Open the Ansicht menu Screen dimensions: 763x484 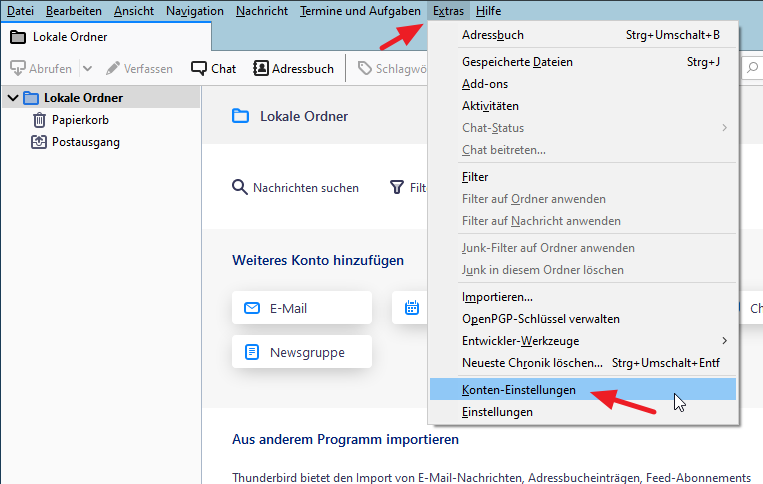point(134,11)
